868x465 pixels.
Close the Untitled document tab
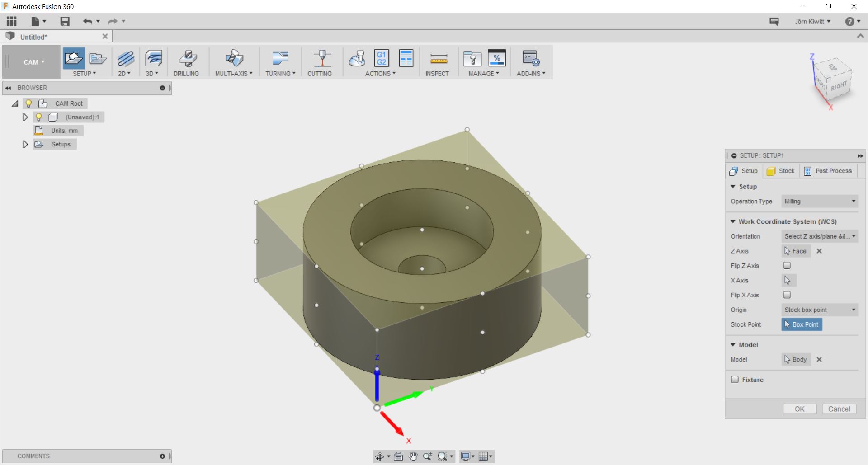point(105,36)
